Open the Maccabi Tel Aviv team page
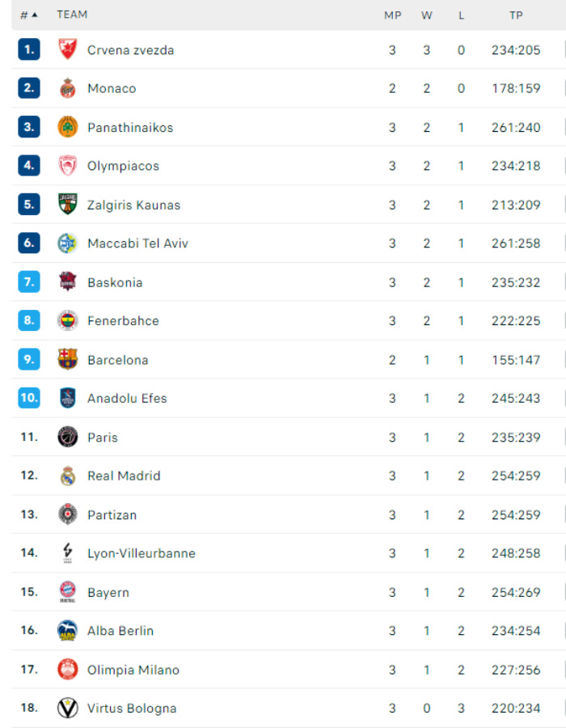The width and height of the screenshot is (566, 728). coord(137,243)
